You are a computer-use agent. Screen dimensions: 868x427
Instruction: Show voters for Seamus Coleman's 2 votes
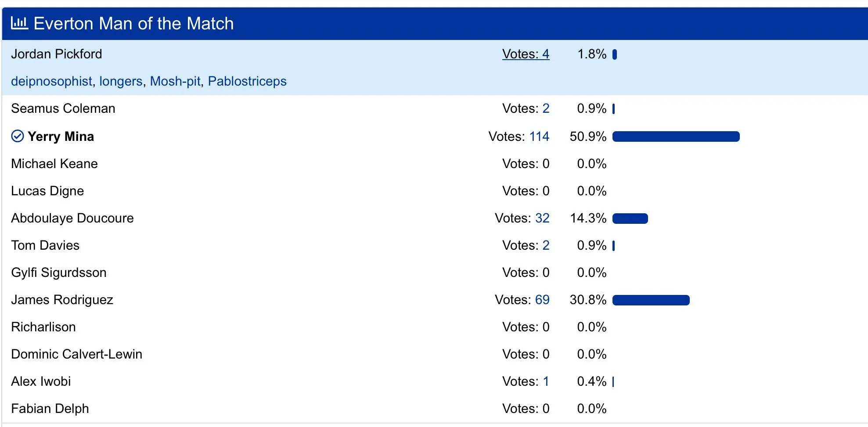tap(546, 108)
